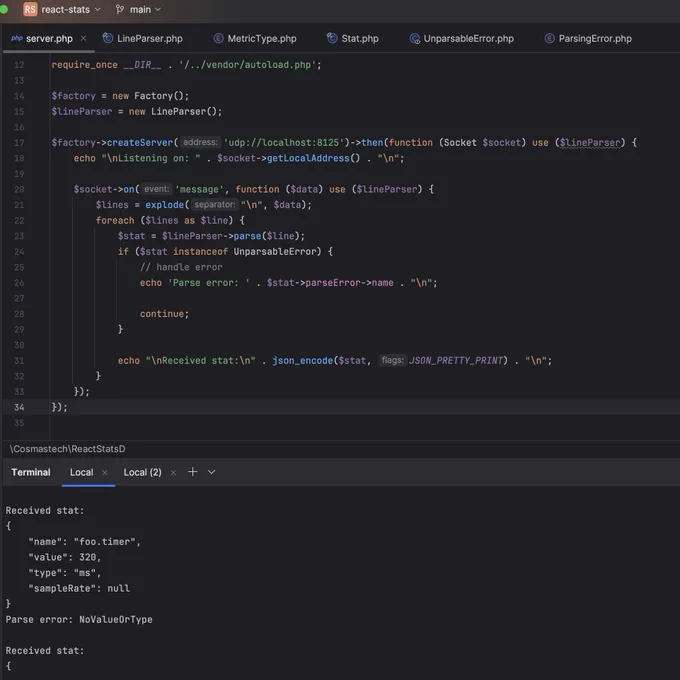Image resolution: width=680 pixels, height=680 pixels.
Task: Click the require_once keyword
Action: [x=85, y=65]
